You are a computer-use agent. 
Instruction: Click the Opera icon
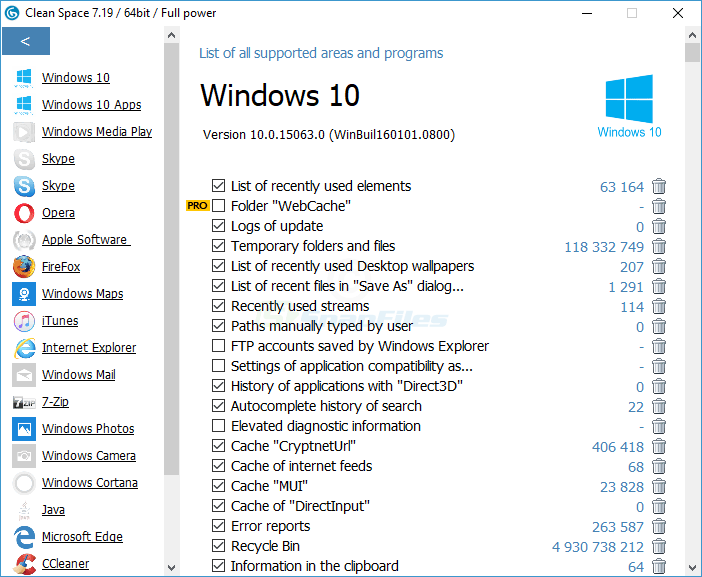[24, 213]
